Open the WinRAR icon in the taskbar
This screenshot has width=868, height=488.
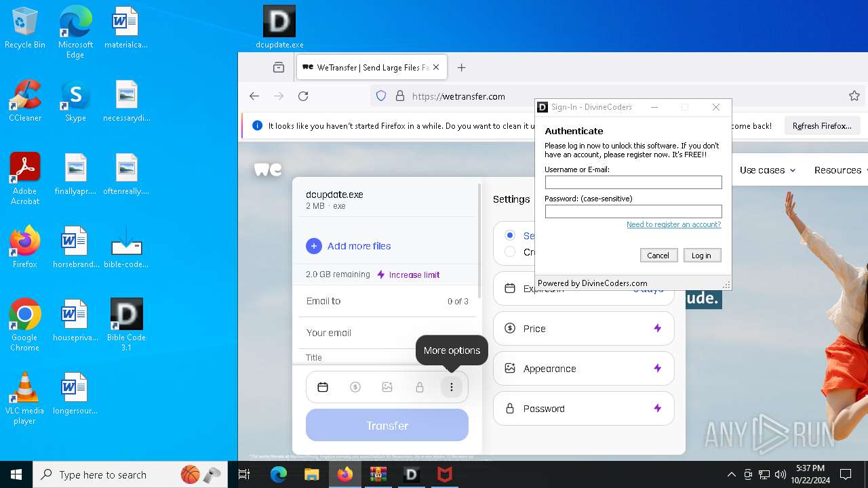(378, 474)
